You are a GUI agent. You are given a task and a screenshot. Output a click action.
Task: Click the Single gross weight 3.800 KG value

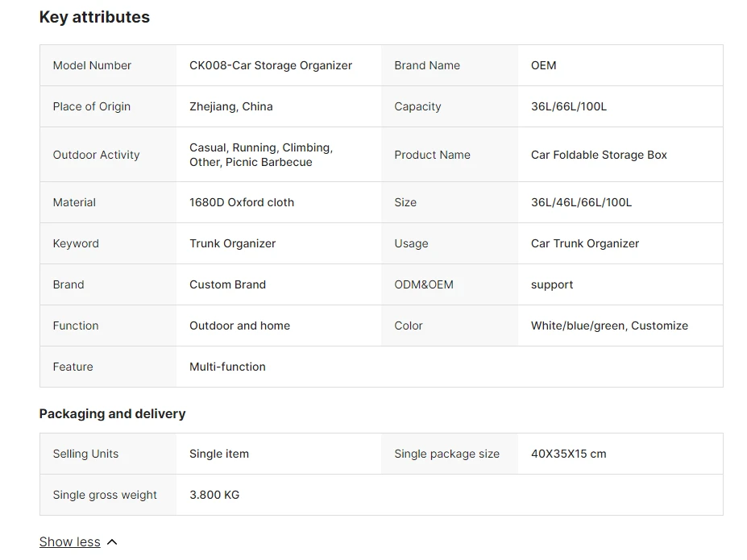tap(214, 495)
